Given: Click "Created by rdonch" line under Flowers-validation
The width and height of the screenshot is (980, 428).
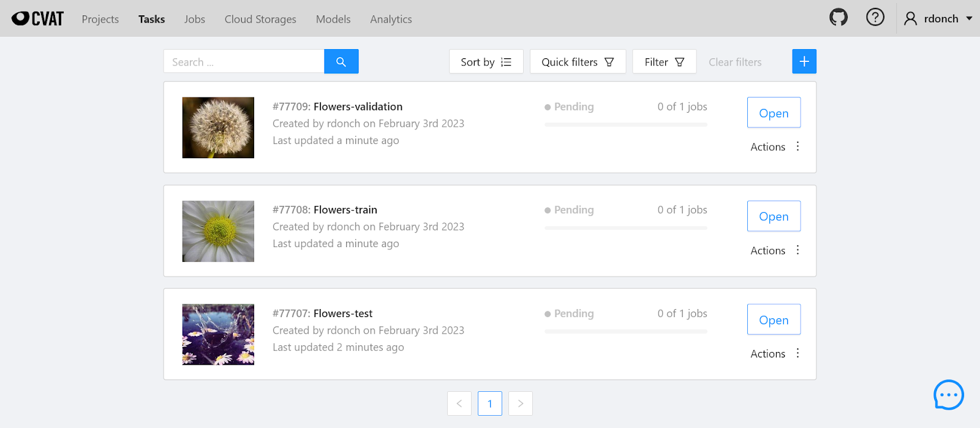Looking at the screenshot, I should pos(368,123).
